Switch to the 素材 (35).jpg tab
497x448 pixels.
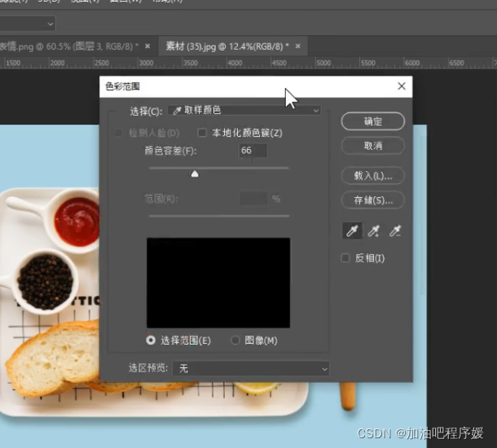tap(227, 46)
